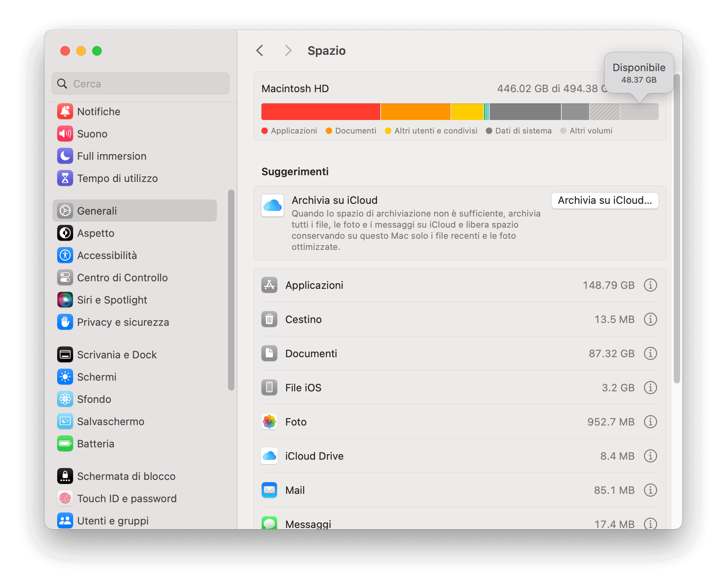Open the Tempo di utilizzo hourglass icon
Viewport: 727px width, 588px height.
65,178
